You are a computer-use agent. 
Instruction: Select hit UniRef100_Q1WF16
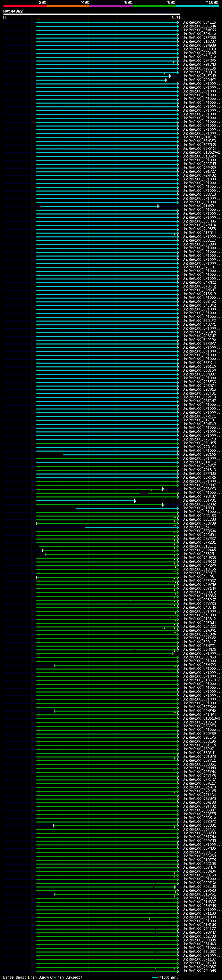tap(199, 462)
